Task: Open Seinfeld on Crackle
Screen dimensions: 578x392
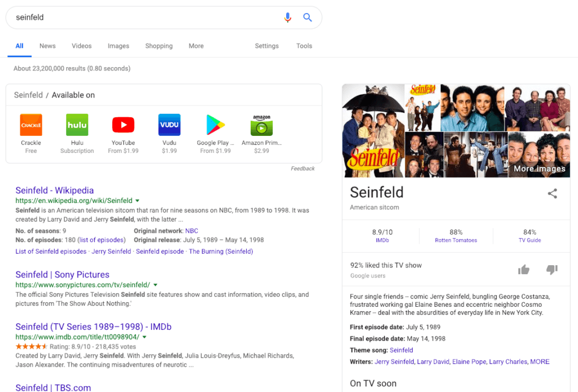Action: click(x=31, y=125)
